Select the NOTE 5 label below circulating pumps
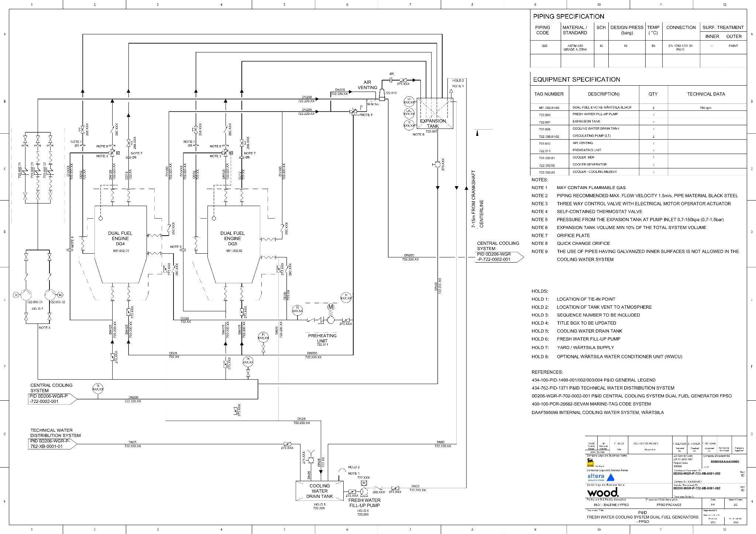Screen dimensions: 756x534 [44, 328]
